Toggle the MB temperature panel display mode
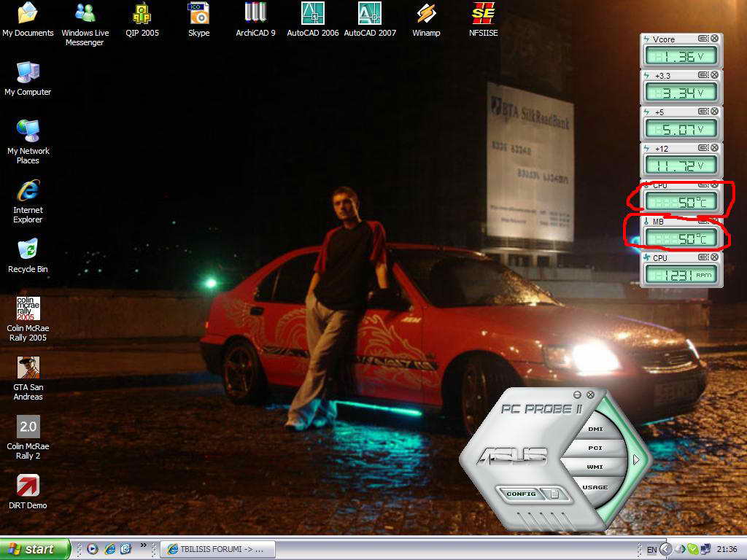The width and height of the screenshot is (747, 560). (703, 221)
